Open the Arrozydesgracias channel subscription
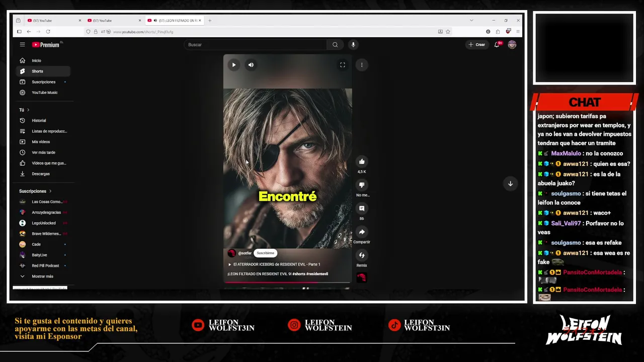644x362 pixels. coord(43,212)
